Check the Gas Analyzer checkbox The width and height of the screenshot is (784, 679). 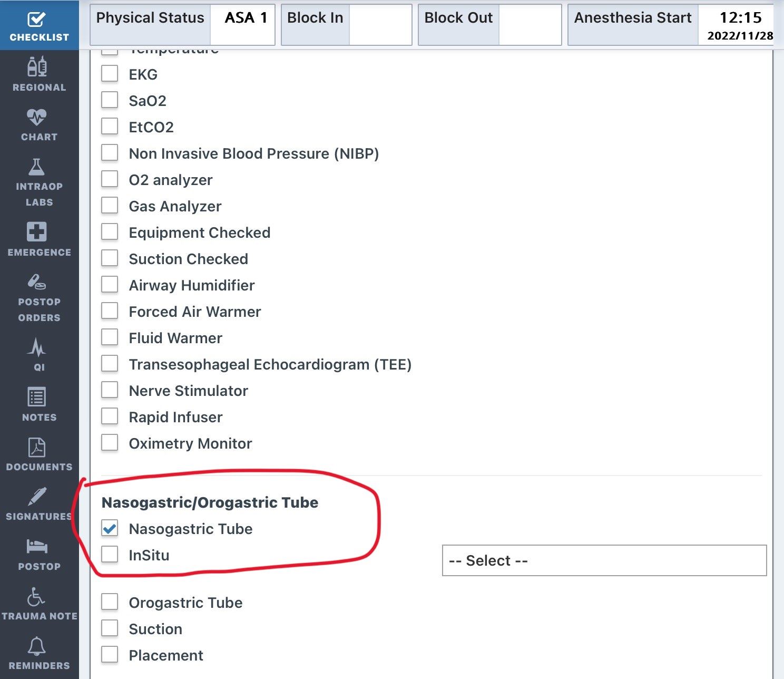pyautogui.click(x=110, y=206)
